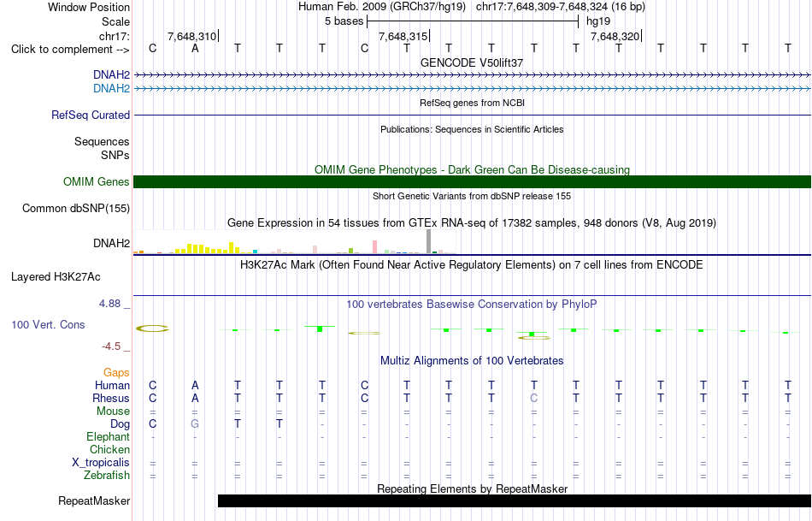Image resolution: width=812 pixels, height=521 pixels.
Task: Click the -4.5 PhyloP lower scale value
Action: click(x=111, y=346)
